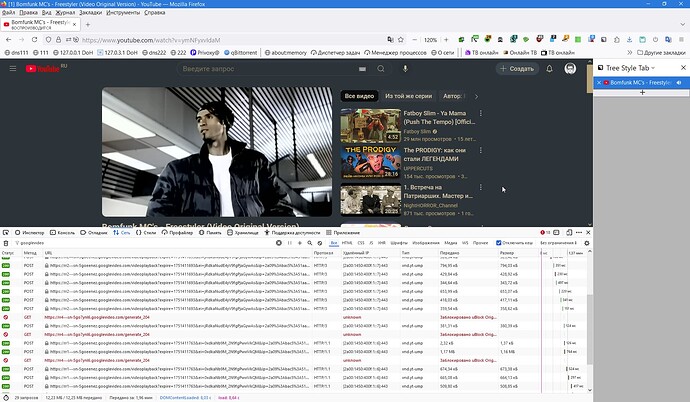The height and width of the screenshot is (402, 690).
Task: Pause network recording in DevTools
Action: (290, 243)
